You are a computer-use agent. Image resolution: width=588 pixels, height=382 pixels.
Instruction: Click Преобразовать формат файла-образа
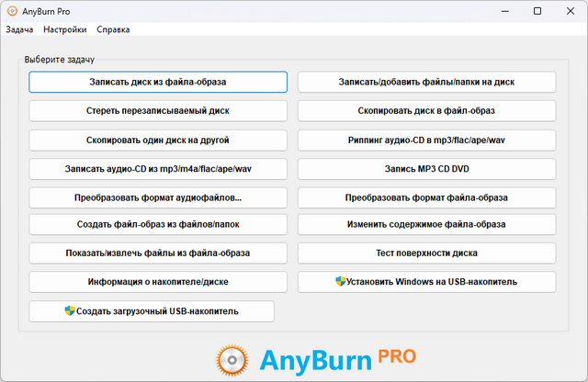coord(426,197)
